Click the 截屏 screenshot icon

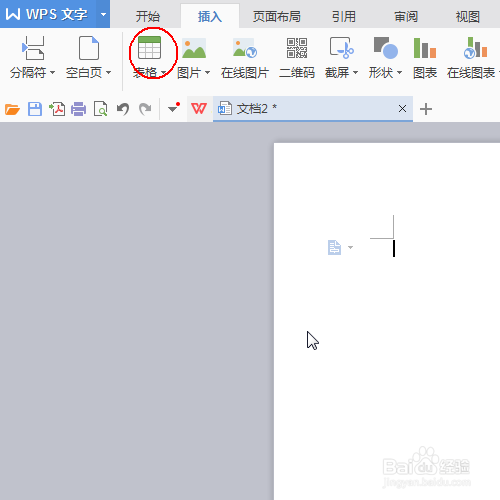(341, 48)
